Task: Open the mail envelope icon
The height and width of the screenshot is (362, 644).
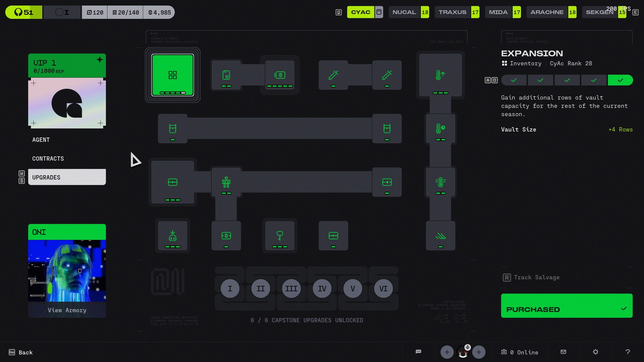Action: point(563,352)
